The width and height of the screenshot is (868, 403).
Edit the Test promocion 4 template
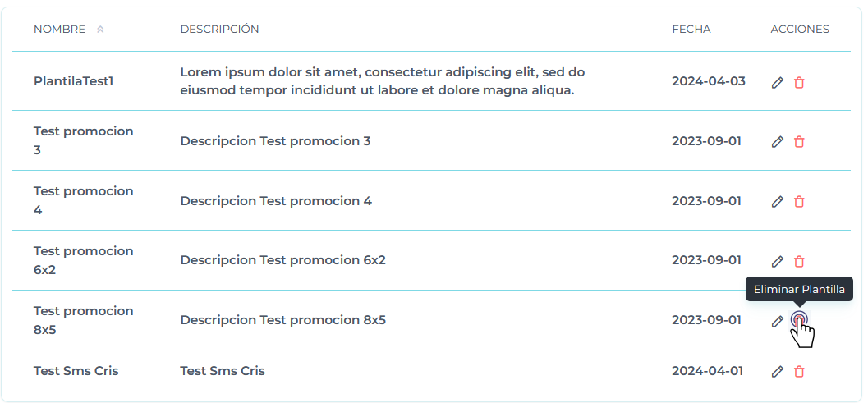[778, 202]
